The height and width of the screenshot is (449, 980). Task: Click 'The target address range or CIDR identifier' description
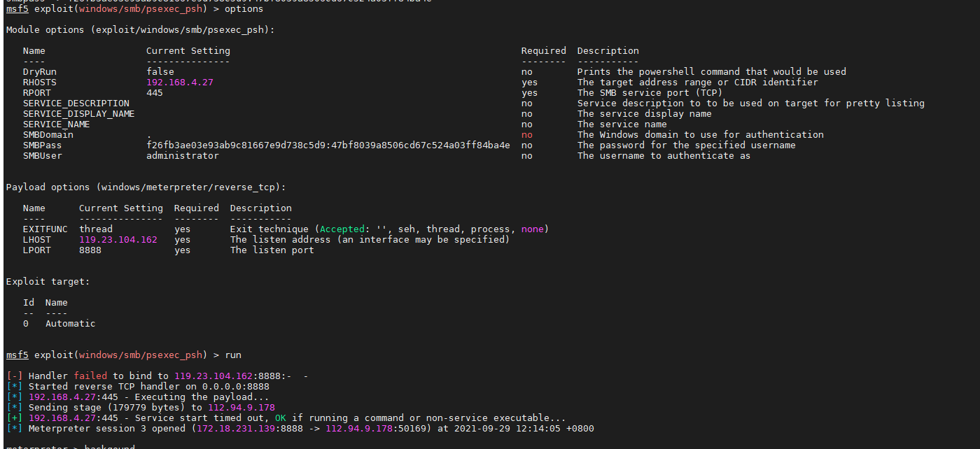point(698,82)
